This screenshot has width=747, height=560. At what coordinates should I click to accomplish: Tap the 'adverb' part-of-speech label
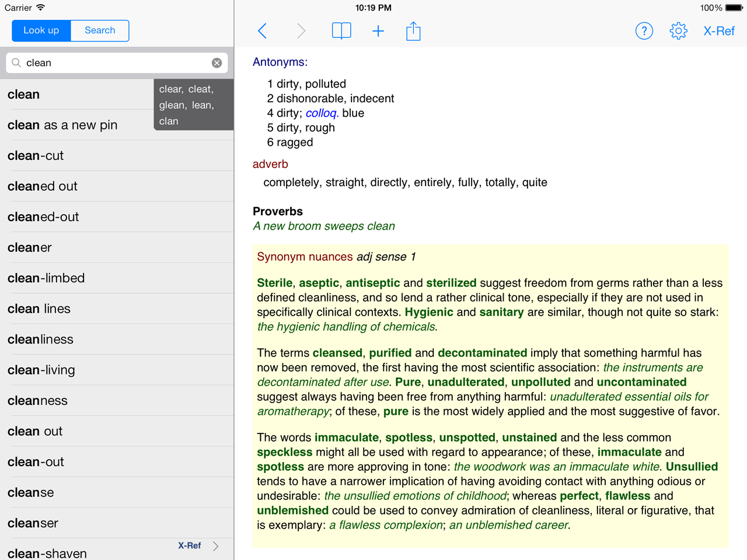point(270,164)
